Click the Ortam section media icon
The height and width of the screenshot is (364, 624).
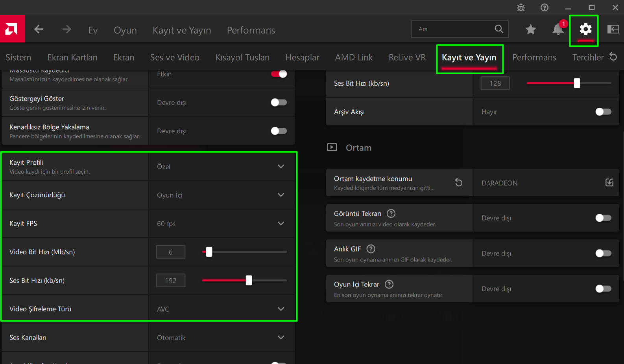point(332,147)
